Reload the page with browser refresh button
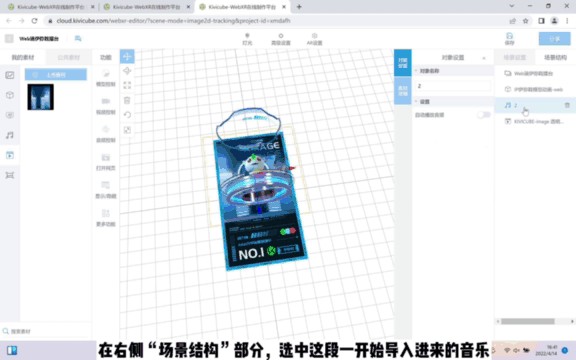This screenshot has width=576, height=360. pyautogui.click(x=35, y=21)
